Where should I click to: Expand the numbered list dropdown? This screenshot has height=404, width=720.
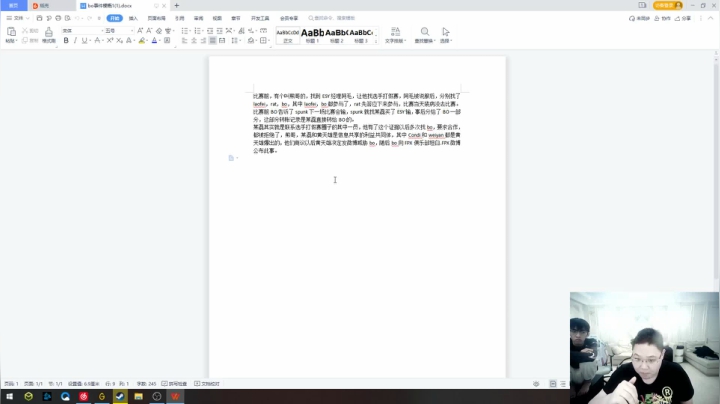[x=202, y=31]
